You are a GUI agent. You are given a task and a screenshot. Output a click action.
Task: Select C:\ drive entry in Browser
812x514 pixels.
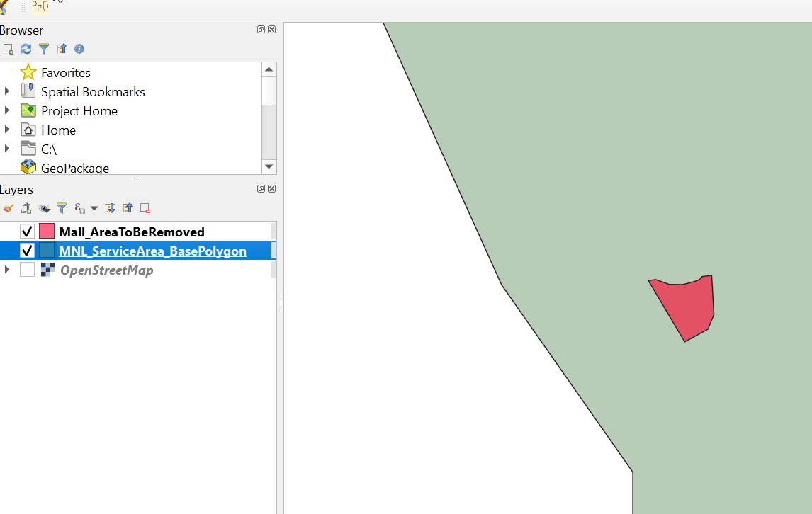49,149
